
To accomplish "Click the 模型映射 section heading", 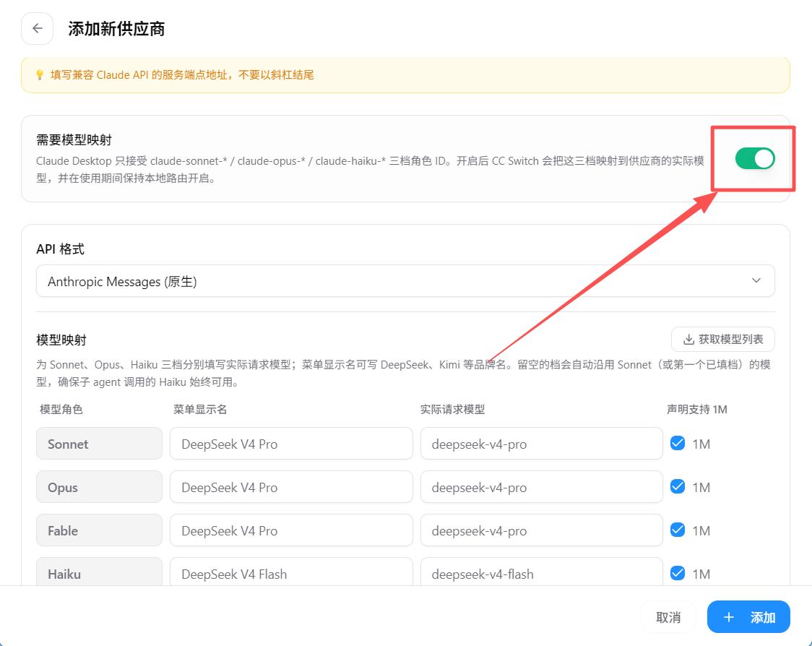I will 61,340.
